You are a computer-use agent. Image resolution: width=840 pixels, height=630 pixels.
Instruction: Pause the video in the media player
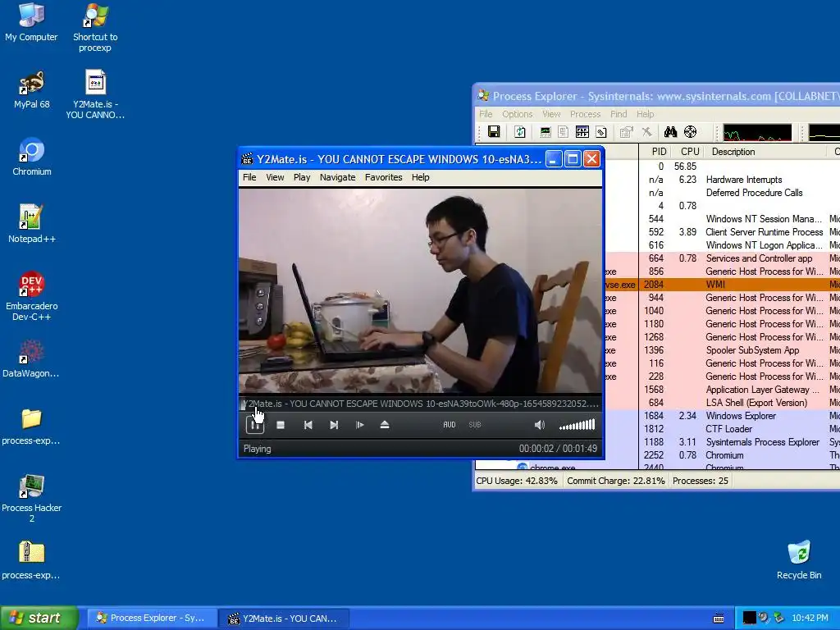pyautogui.click(x=255, y=425)
